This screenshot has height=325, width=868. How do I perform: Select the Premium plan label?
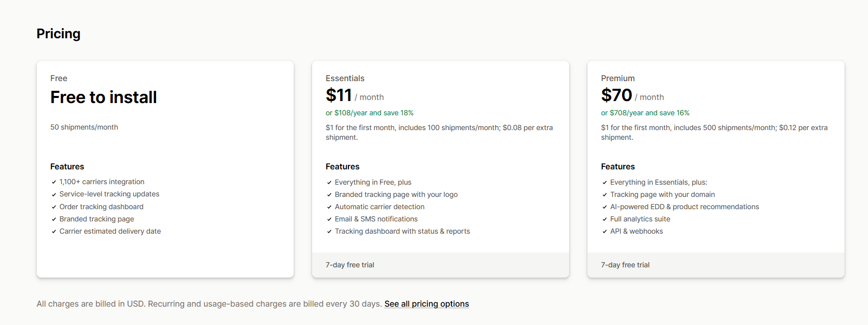point(618,78)
